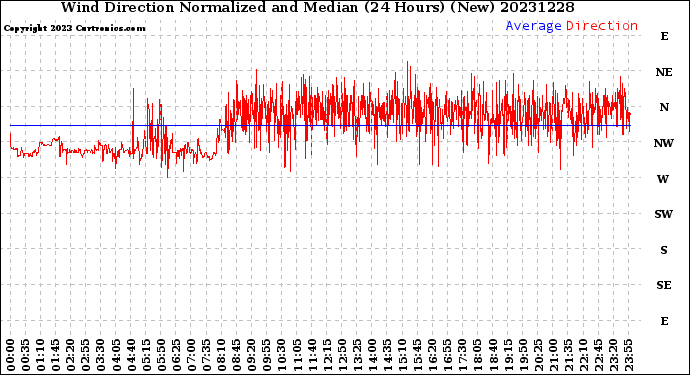Click the 'SW' axis label
This screenshot has width=690, height=375.
tap(664, 214)
